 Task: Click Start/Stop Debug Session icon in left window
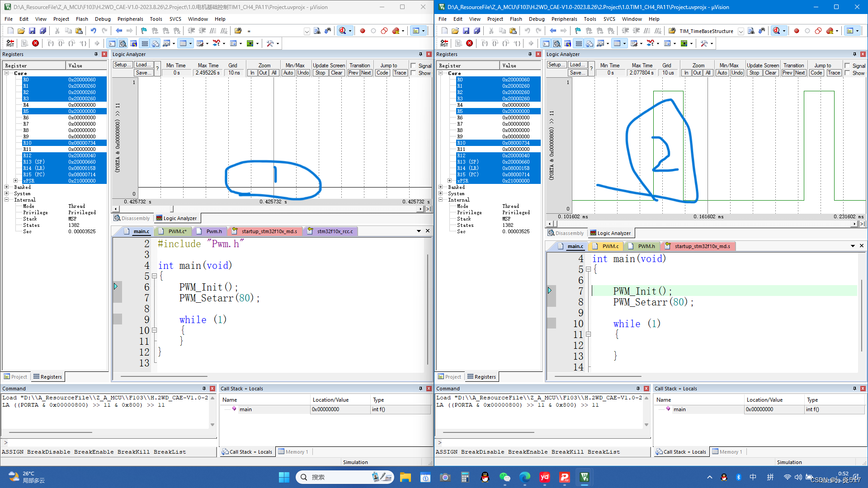343,31
